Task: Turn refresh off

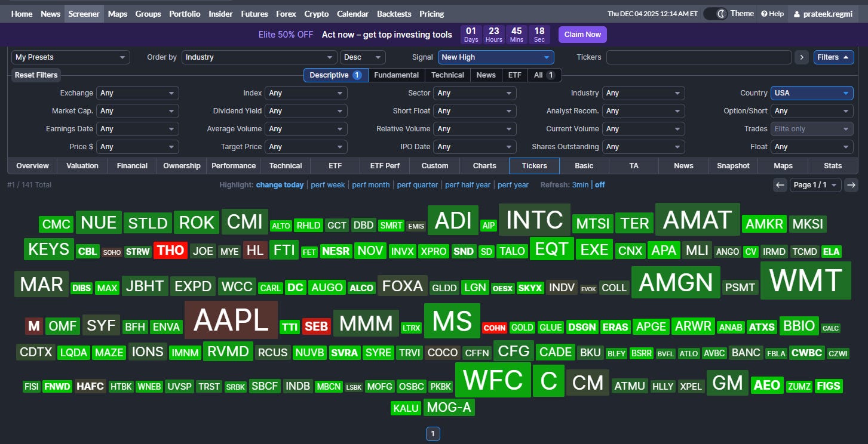Action: 600,185
